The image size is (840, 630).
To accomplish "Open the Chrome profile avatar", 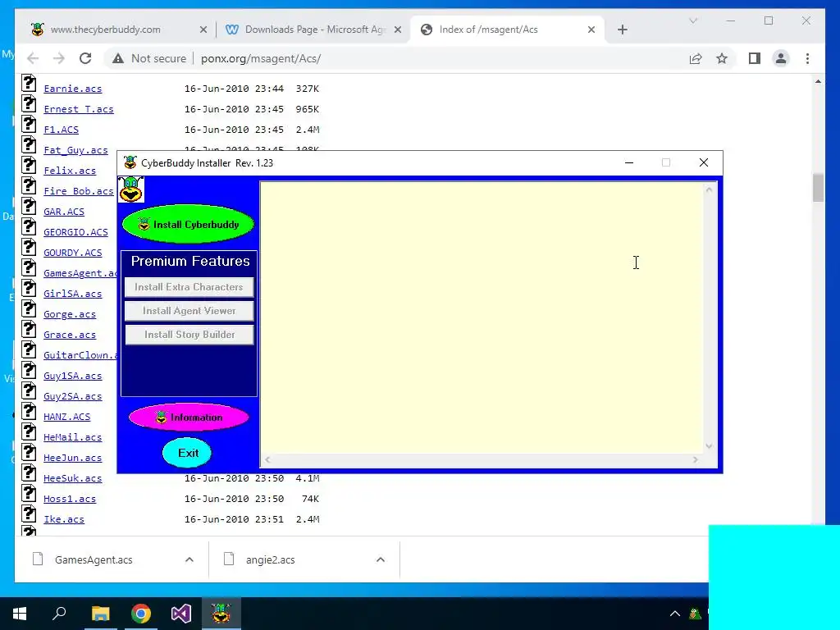I will click(781, 58).
